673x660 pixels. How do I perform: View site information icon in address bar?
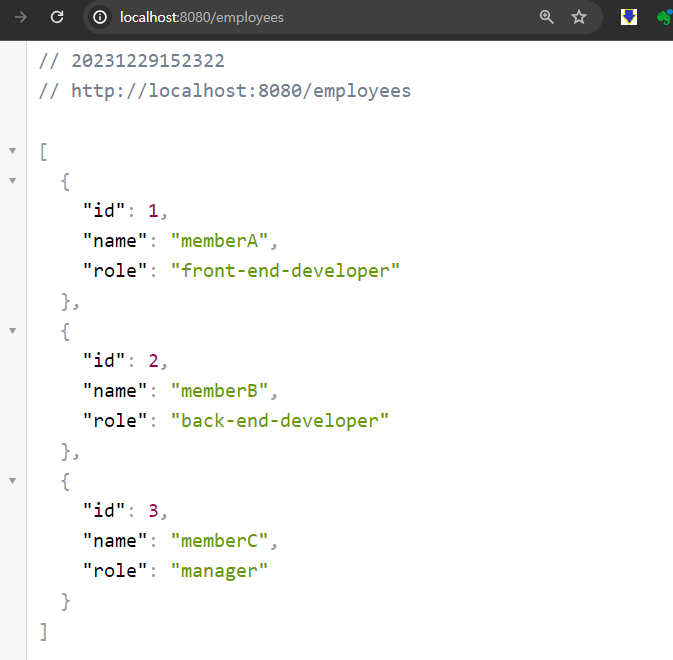point(100,17)
